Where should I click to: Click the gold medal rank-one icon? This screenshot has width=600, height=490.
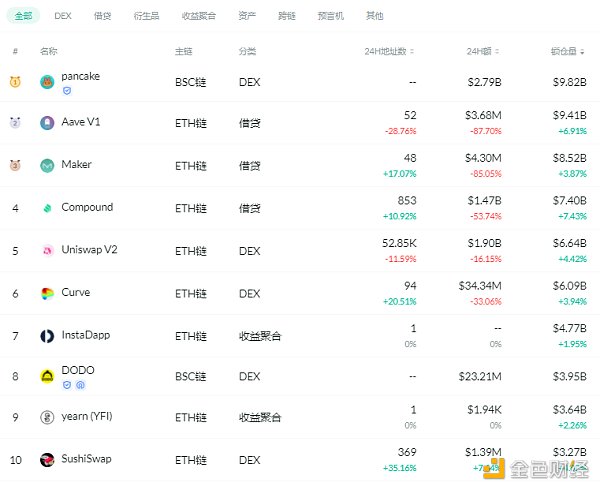pyautogui.click(x=15, y=81)
